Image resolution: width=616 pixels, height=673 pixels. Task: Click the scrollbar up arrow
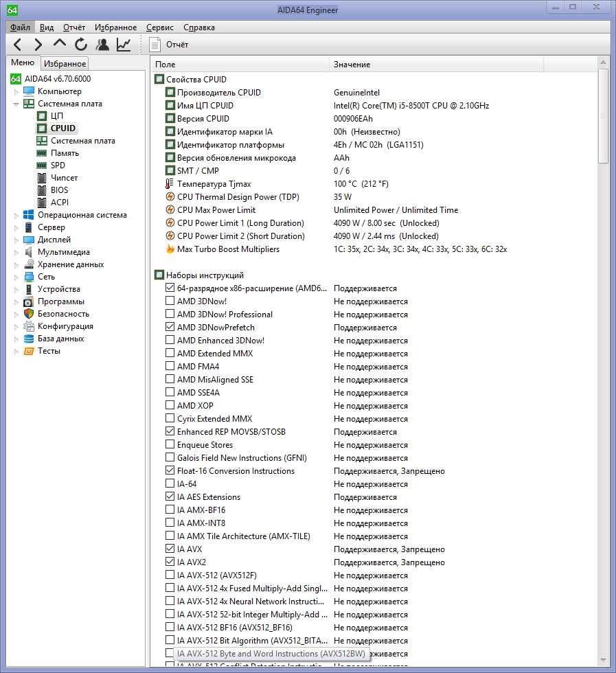[603, 62]
